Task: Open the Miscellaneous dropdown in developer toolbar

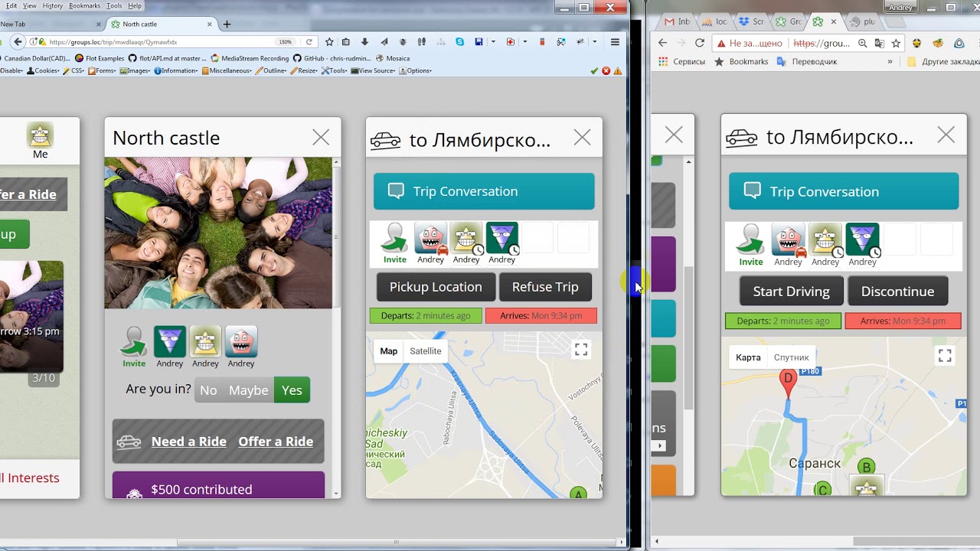Action: (x=227, y=70)
